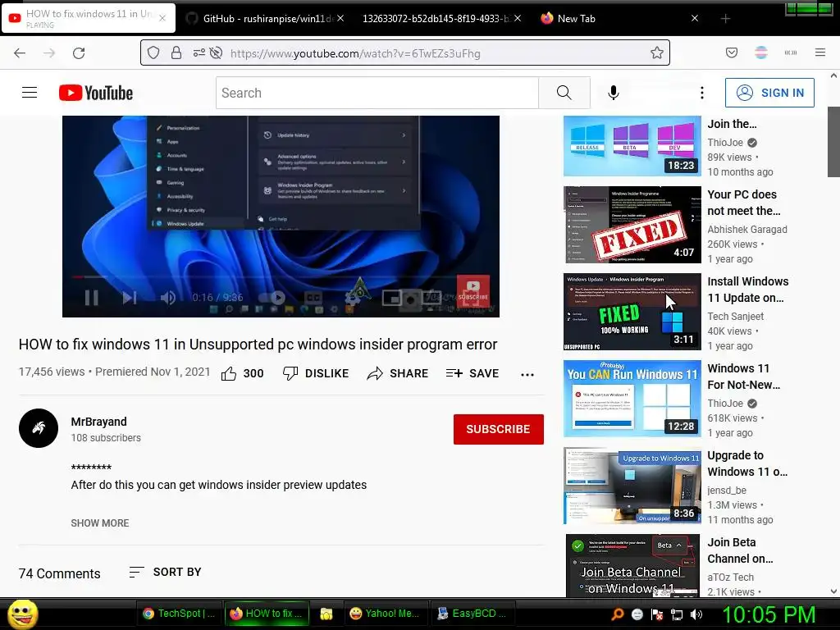Open the Action Center flag tray icon
The width and height of the screenshot is (840, 630).
pyautogui.click(x=657, y=614)
